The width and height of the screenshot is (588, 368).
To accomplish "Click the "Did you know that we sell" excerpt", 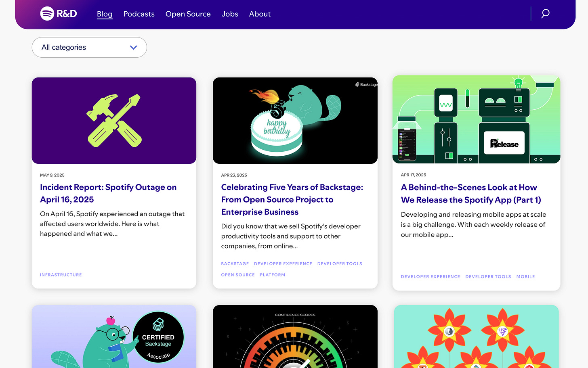I will click(x=291, y=236).
